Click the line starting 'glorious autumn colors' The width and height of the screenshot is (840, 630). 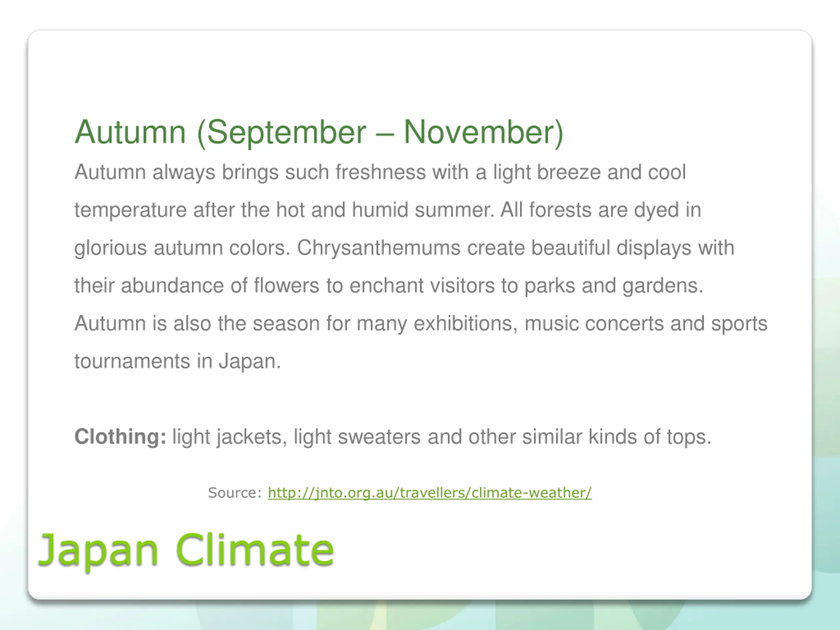point(404,248)
